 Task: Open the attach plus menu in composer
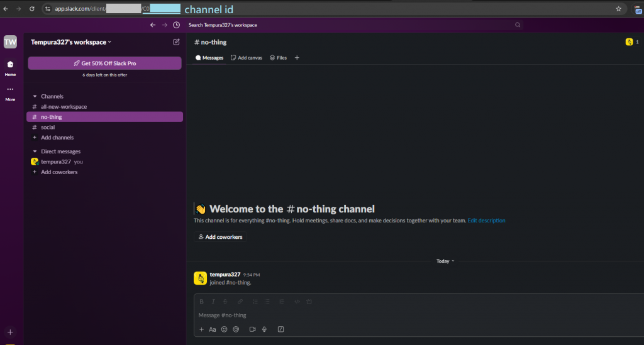tap(201, 329)
